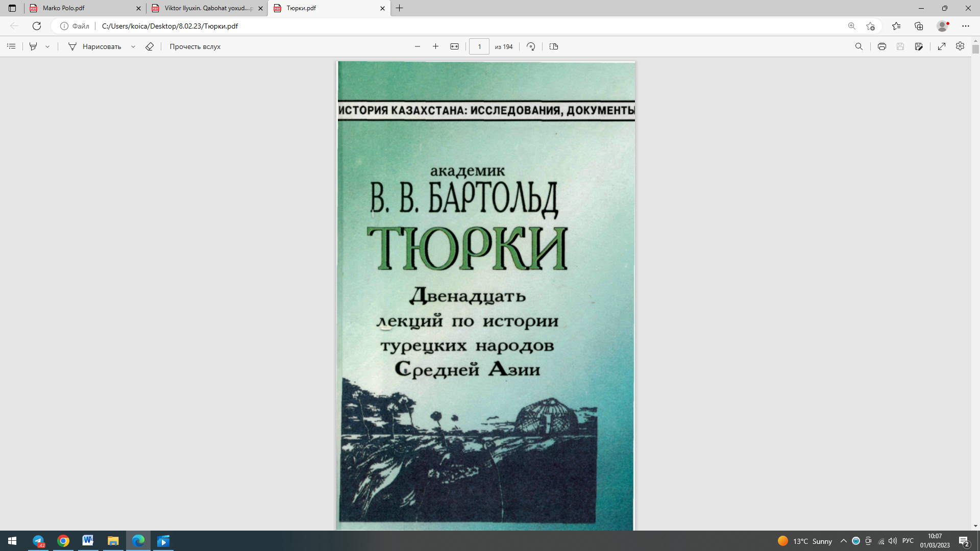Open PDF settings and more options
The width and height of the screenshot is (980, 551).
coord(960,46)
